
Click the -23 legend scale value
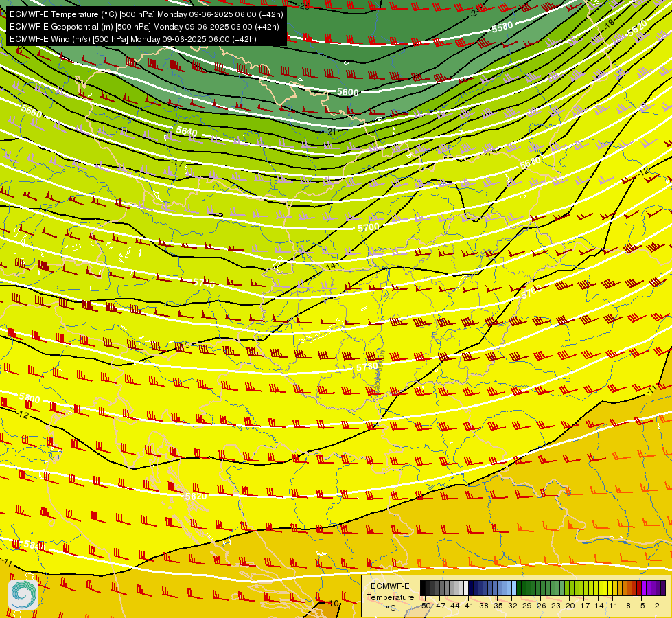pyautogui.click(x=555, y=606)
